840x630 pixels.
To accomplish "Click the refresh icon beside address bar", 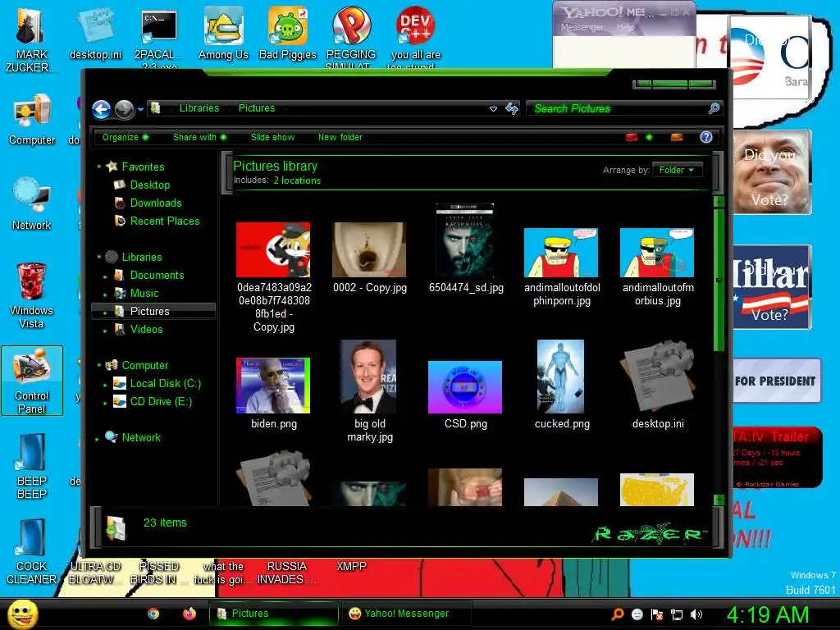I will pyautogui.click(x=512, y=109).
